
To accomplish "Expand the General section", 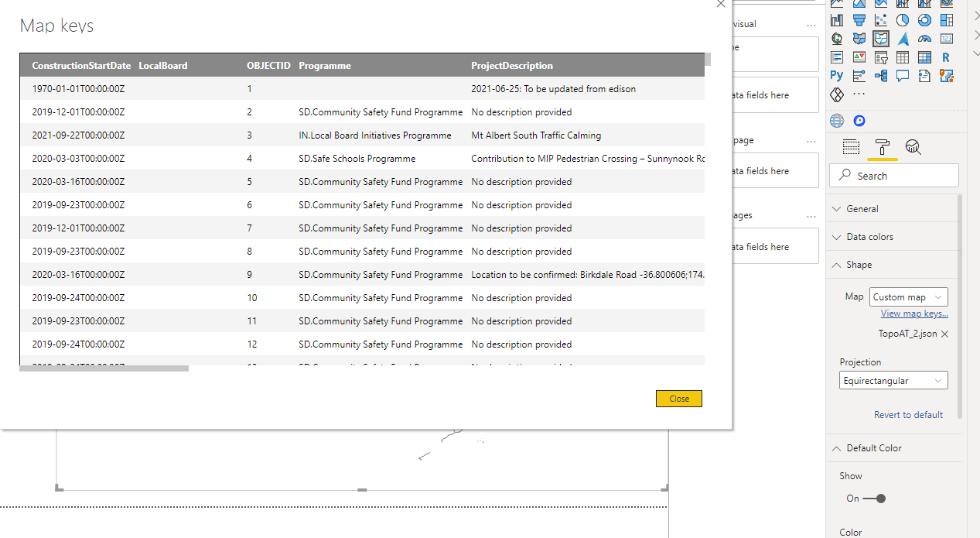I will pos(893,209).
